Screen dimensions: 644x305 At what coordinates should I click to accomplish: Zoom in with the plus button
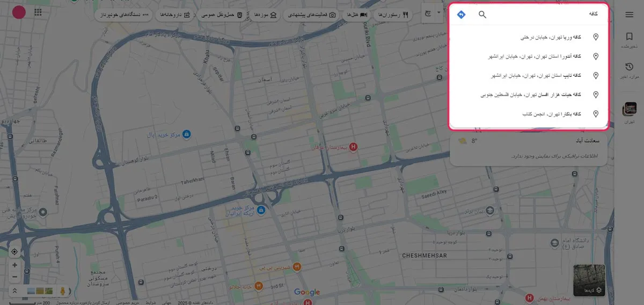point(14,265)
